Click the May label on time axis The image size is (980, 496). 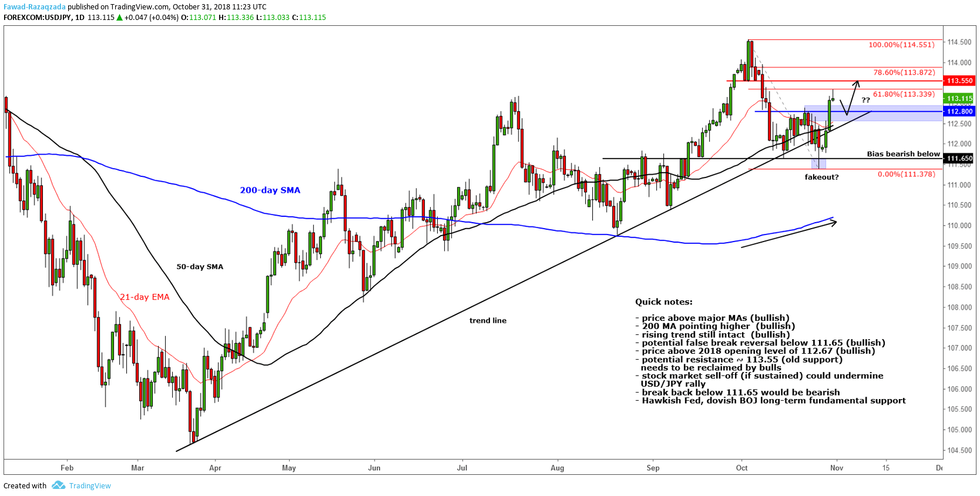click(x=289, y=468)
